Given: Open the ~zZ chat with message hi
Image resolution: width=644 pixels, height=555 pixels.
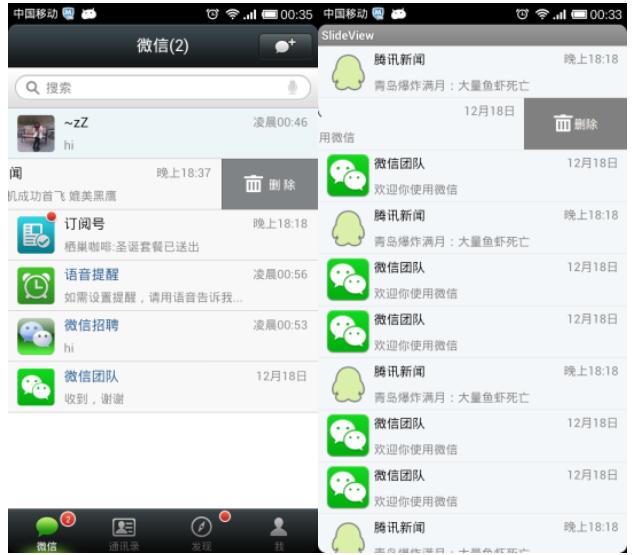Looking at the screenshot, I should coord(163,134).
